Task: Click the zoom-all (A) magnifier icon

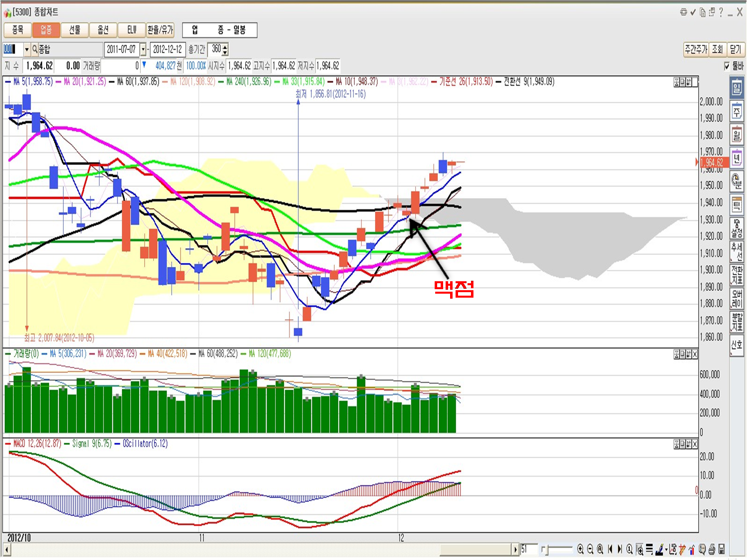Action: 600,549
